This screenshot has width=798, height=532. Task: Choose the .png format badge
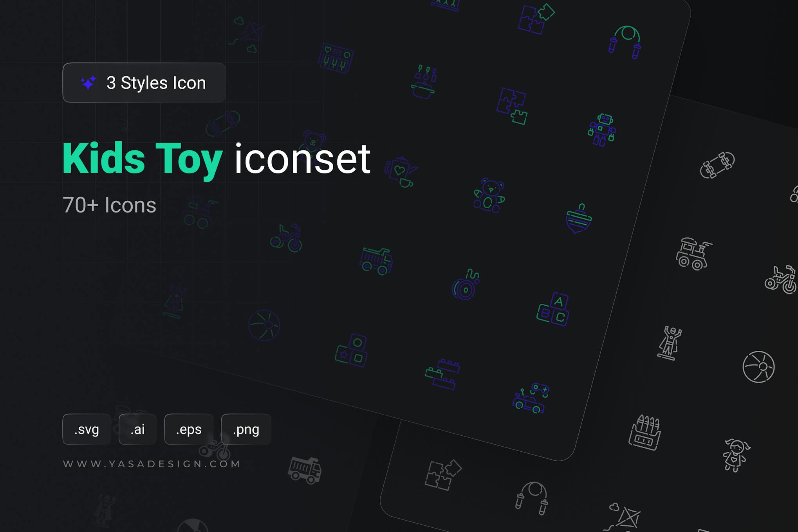pyautogui.click(x=246, y=429)
